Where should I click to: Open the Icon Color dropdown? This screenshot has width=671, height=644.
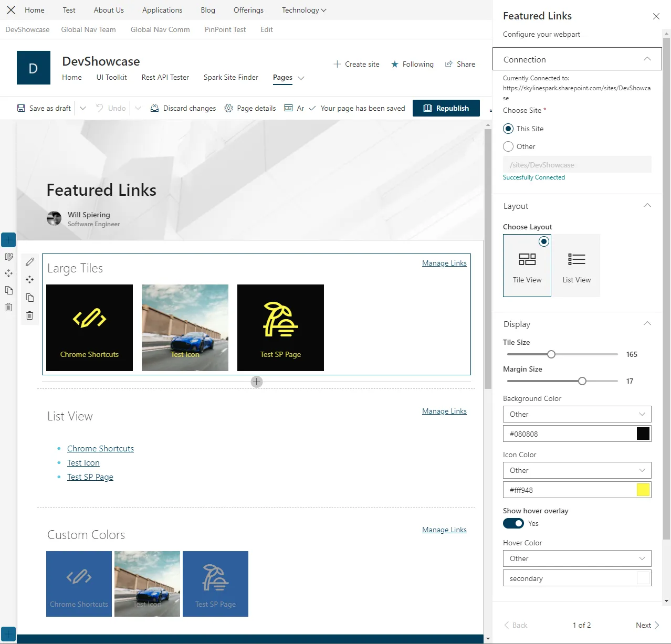click(577, 470)
